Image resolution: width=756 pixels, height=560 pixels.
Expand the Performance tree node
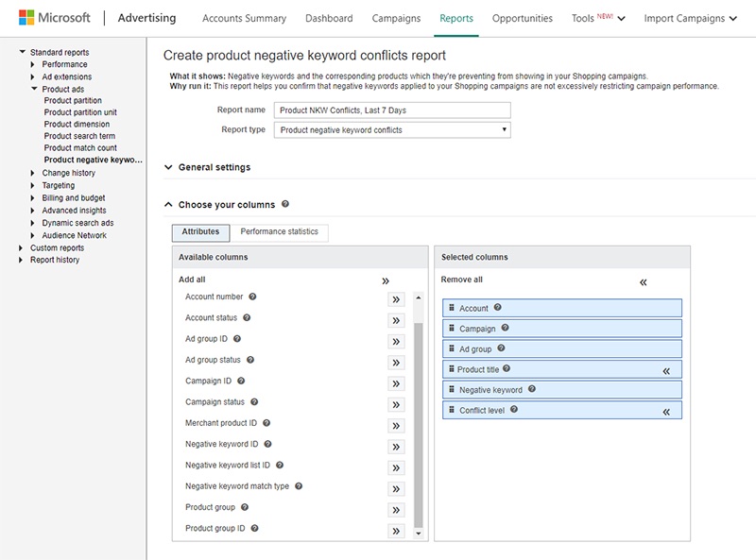pos(32,64)
